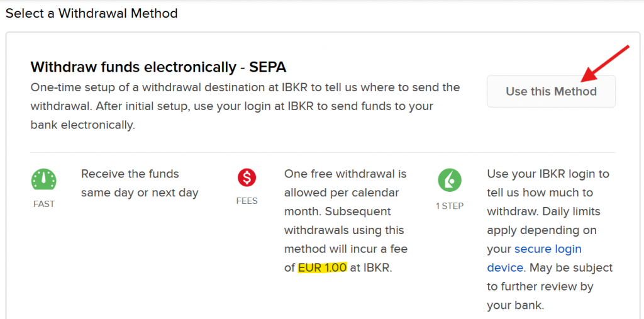Click the FAST label below the speedometer
The height and width of the screenshot is (319, 644).
coord(44,204)
